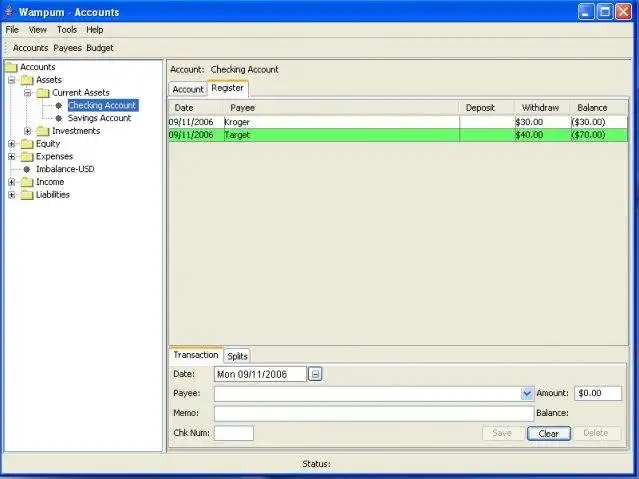Click the Budget toolbar button
The image size is (639, 479).
tap(100, 48)
